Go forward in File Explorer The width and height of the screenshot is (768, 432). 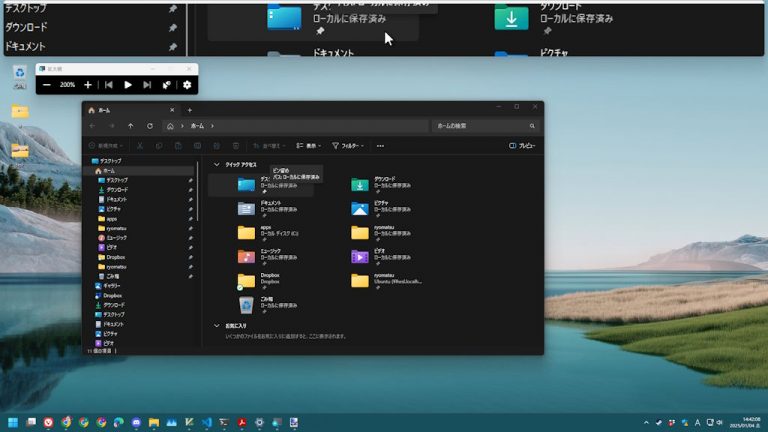112,126
